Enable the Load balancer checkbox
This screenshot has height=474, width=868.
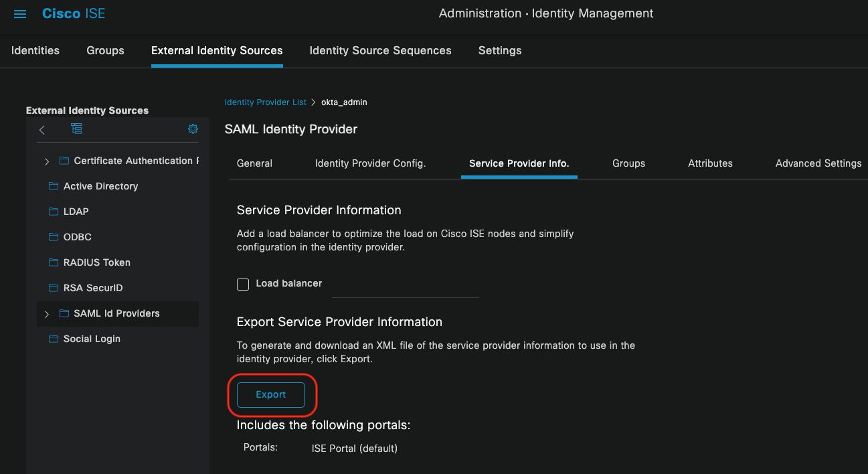click(x=243, y=284)
